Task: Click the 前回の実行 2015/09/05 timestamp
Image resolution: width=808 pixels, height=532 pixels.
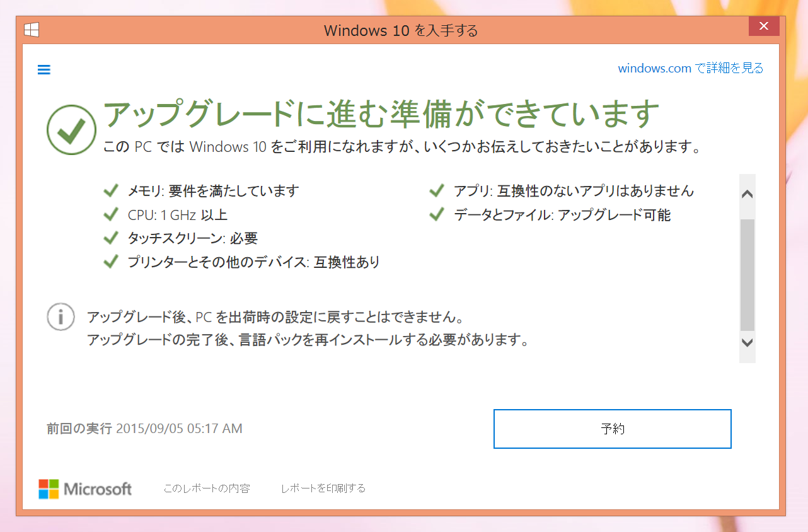Action: tap(144, 429)
